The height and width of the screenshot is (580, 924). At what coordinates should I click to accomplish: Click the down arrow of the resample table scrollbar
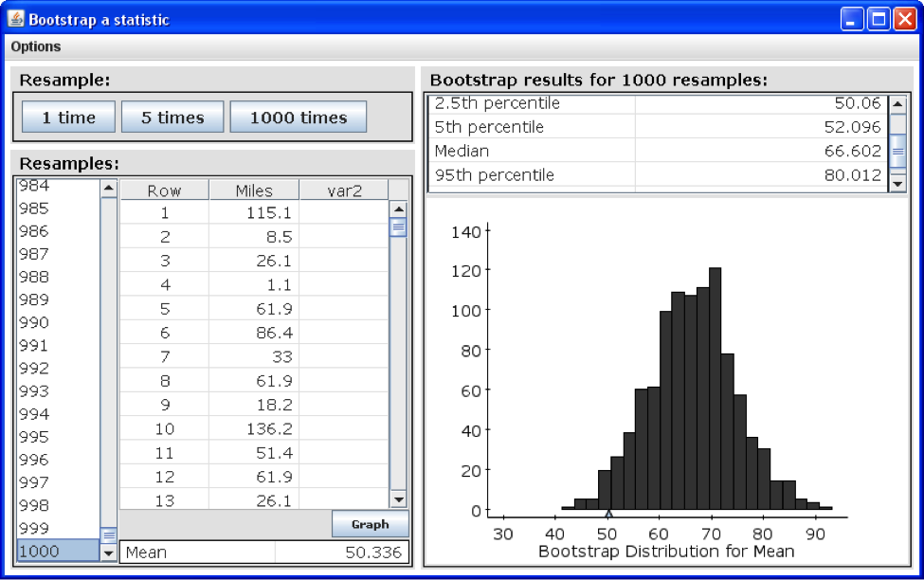pyautogui.click(x=399, y=498)
